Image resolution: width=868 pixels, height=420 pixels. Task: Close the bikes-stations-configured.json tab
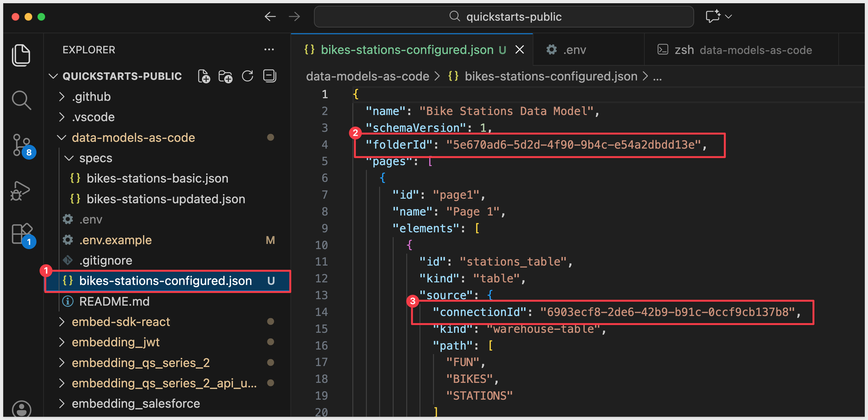[520, 50]
